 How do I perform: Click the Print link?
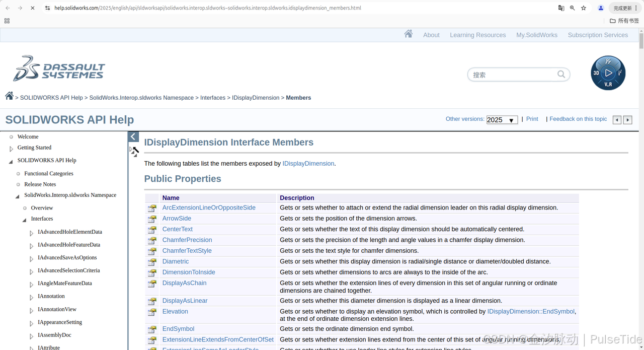(532, 119)
